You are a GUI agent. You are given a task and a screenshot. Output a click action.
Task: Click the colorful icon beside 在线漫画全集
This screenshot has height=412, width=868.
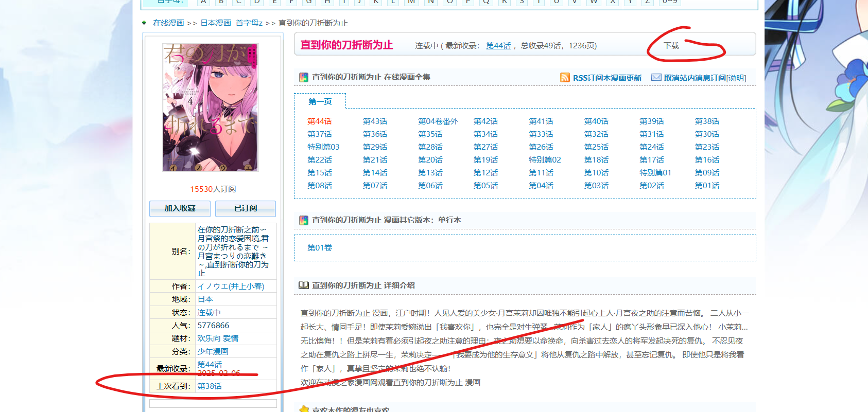click(304, 77)
